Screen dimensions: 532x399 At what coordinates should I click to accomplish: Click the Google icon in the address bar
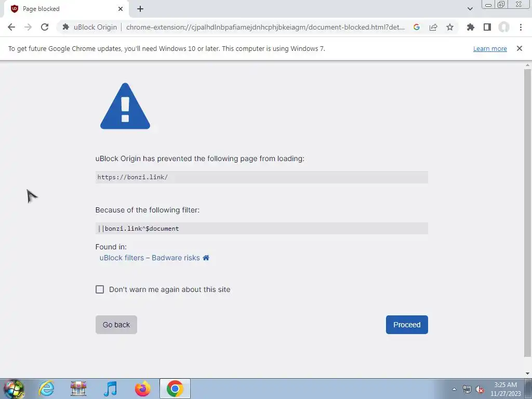click(x=417, y=27)
